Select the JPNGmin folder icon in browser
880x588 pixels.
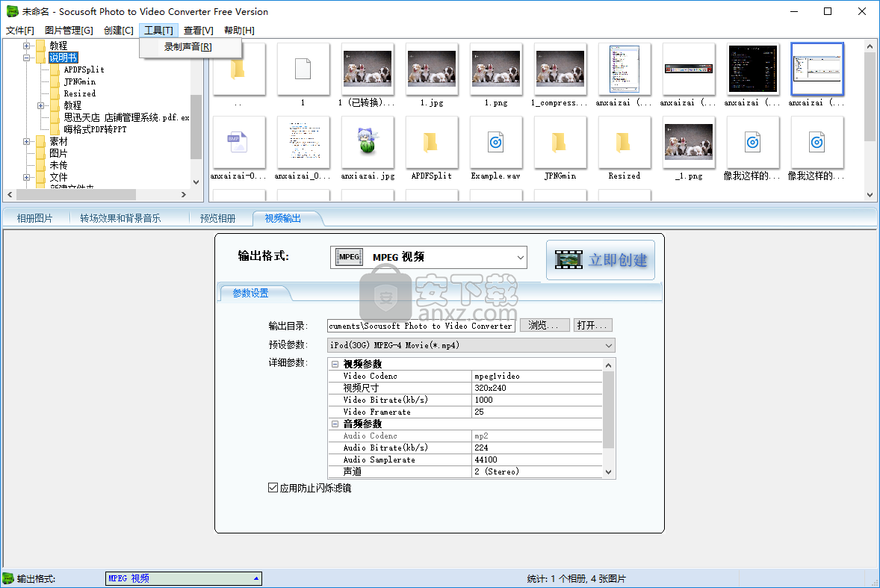point(560,143)
